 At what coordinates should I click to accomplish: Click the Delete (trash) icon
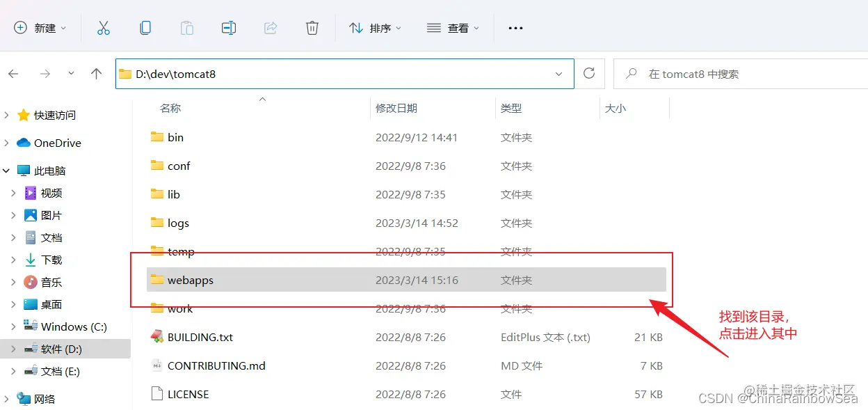click(x=312, y=28)
